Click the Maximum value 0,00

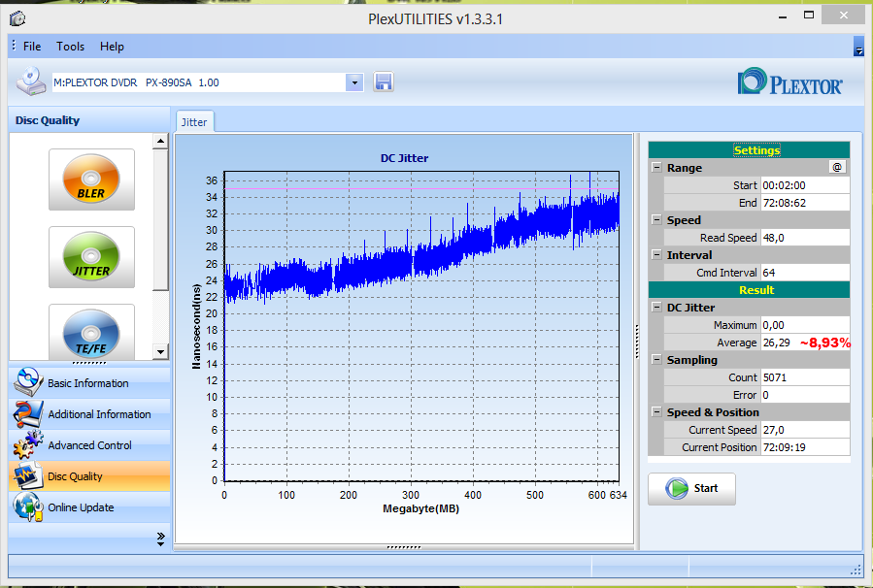[804, 325]
